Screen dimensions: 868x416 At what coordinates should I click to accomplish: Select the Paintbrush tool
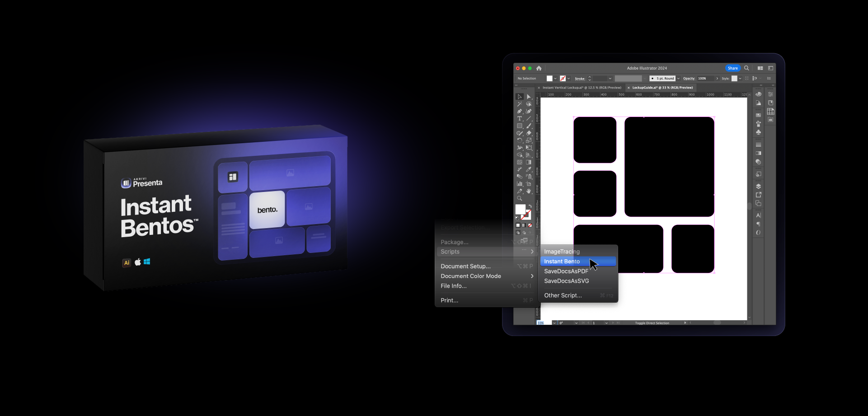(x=529, y=126)
